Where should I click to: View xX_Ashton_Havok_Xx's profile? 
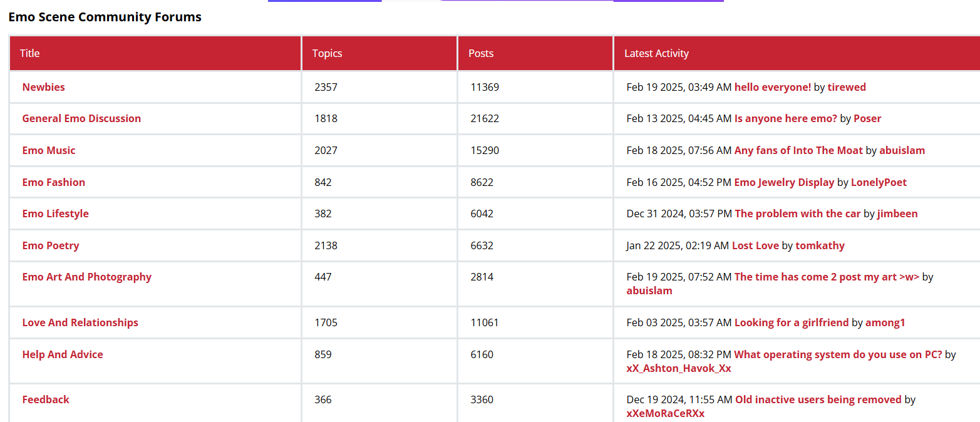[679, 368]
